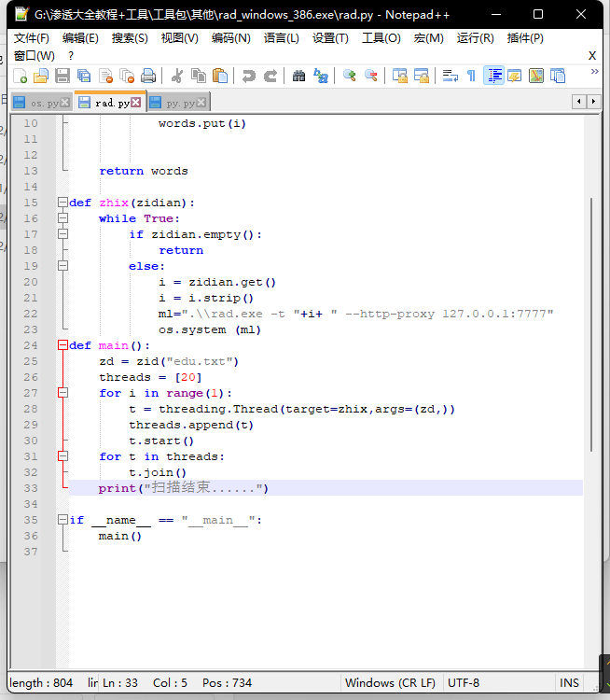Switch to the py.py tab
Screen dimensions: 610x700
click(x=178, y=103)
